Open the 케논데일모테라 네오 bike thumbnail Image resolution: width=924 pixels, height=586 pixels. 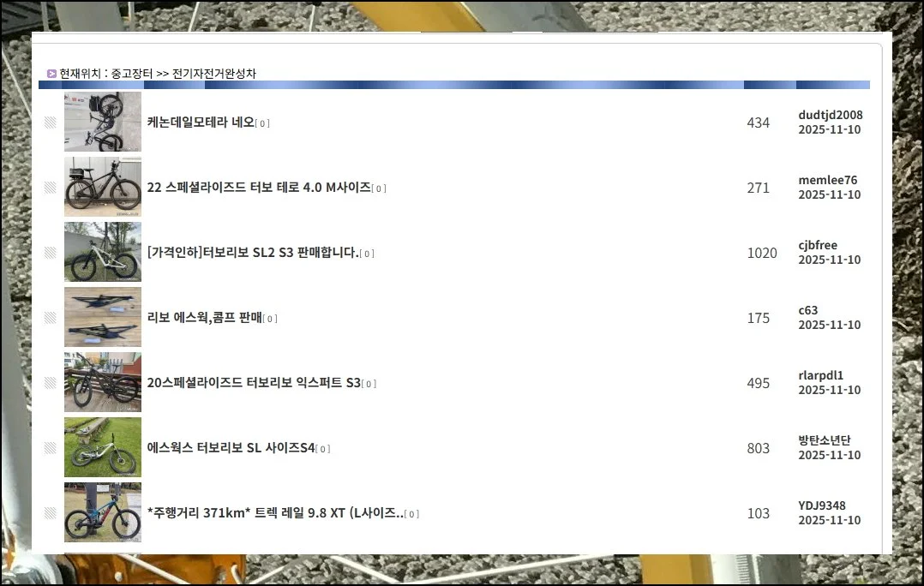click(x=103, y=122)
